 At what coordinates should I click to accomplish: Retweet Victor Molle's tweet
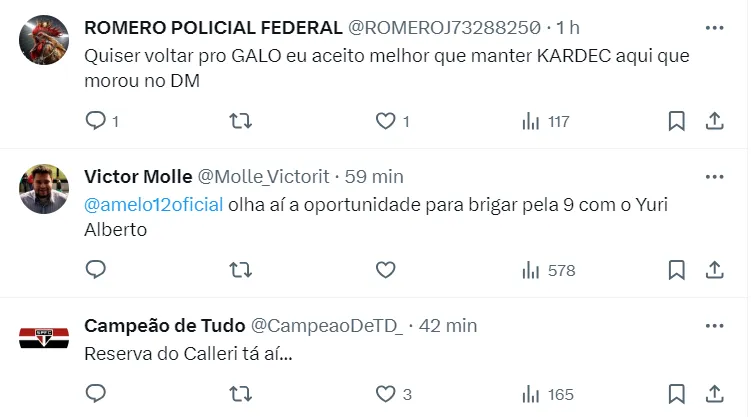(x=241, y=270)
